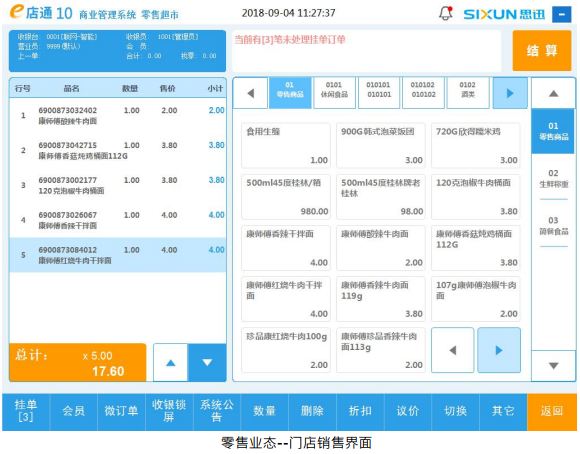The height and width of the screenshot is (454, 580).
Task: Move up the side category list
Action: [x=553, y=93]
